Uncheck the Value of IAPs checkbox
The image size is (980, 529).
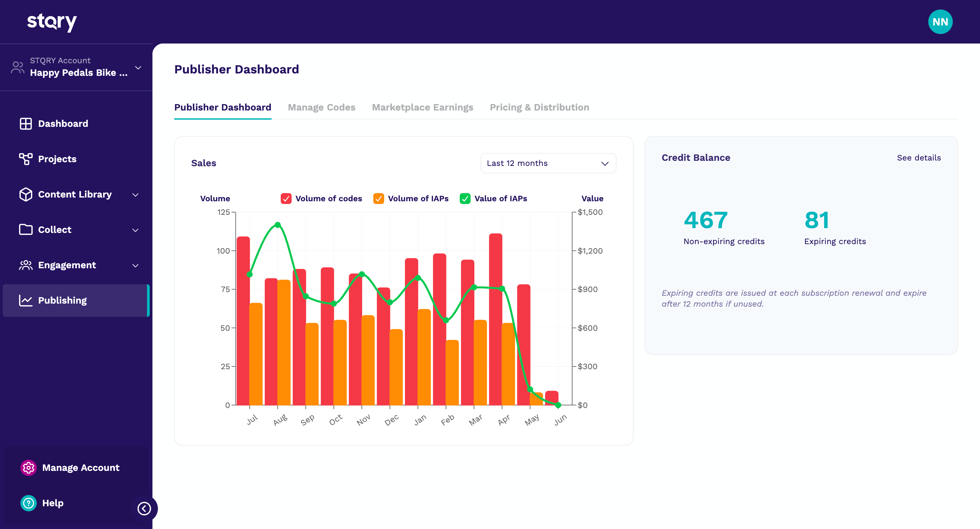click(x=465, y=199)
